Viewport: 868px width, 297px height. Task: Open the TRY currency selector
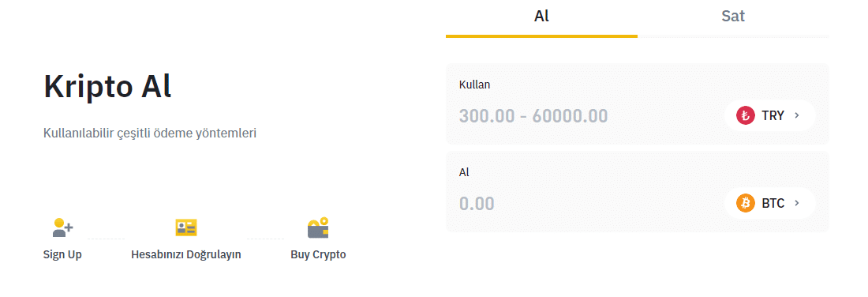click(x=770, y=116)
